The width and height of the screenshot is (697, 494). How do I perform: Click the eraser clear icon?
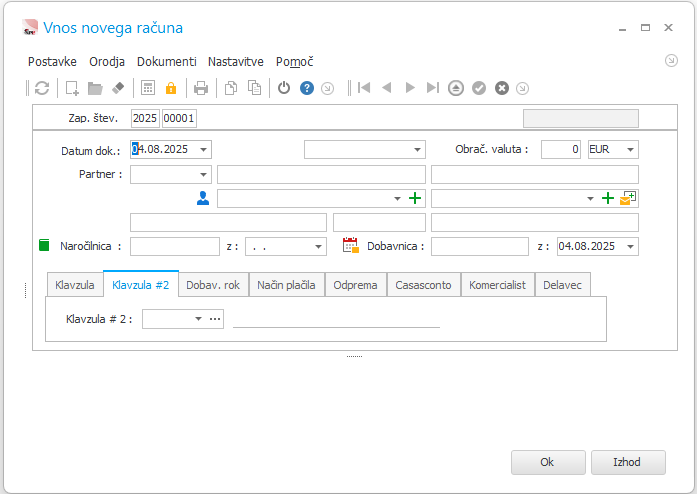pyautogui.click(x=118, y=88)
